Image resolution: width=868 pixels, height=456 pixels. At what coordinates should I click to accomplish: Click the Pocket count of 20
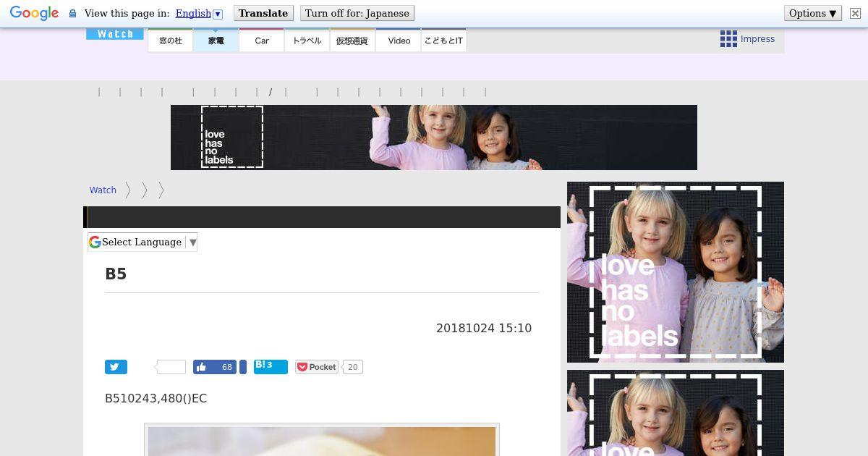[352, 367]
